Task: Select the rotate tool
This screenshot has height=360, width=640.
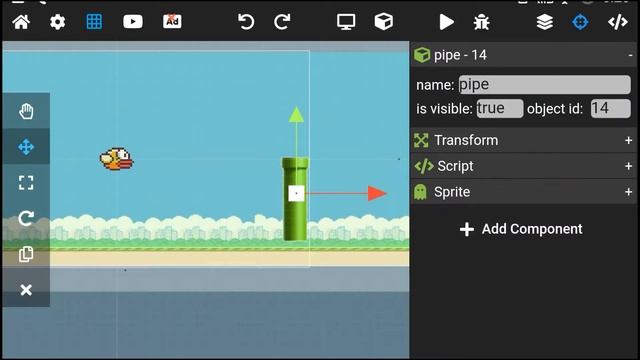Action: coord(26,218)
